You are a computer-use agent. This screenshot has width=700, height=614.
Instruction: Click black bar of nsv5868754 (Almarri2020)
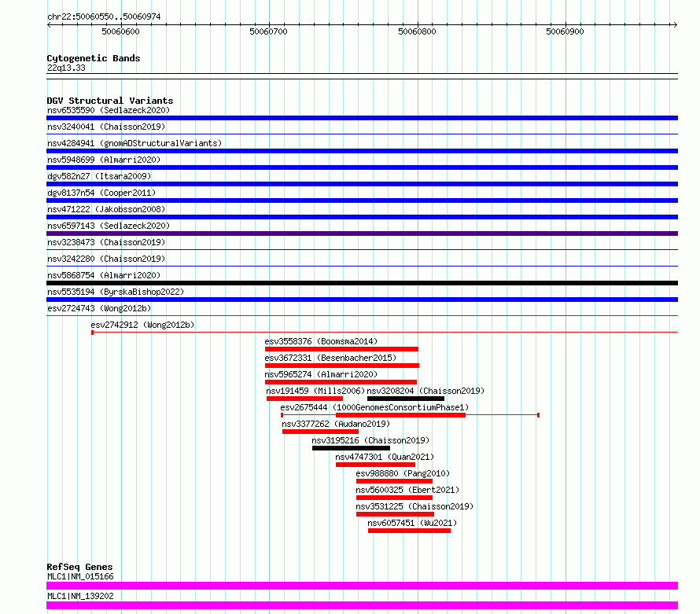tap(362, 283)
